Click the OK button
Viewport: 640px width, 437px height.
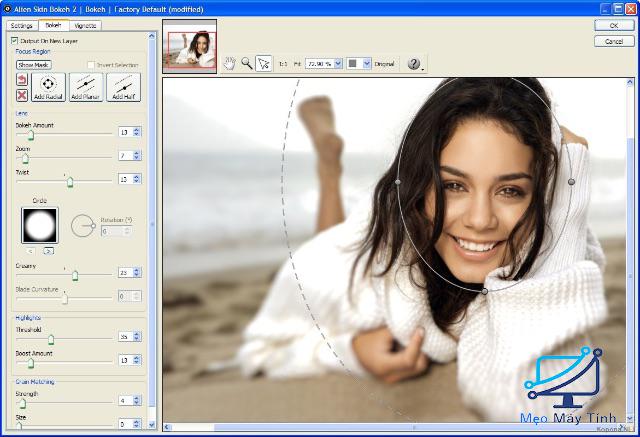611,25
